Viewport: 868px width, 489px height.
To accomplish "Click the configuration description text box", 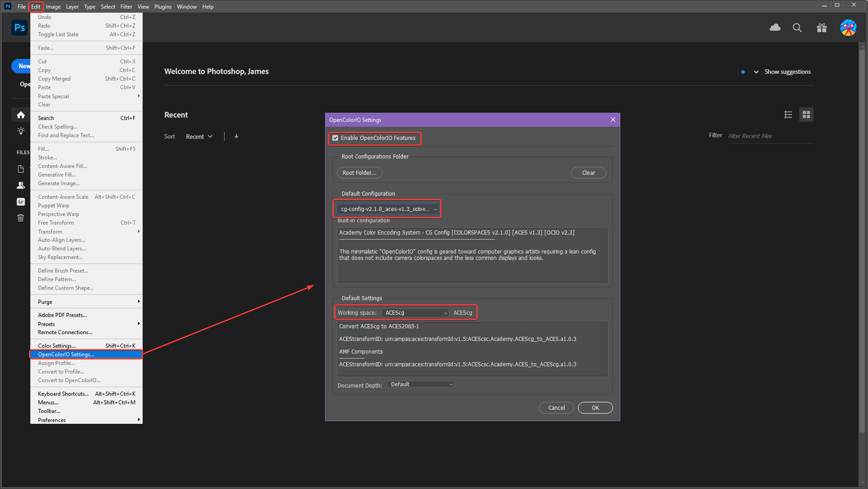I will tap(472, 255).
